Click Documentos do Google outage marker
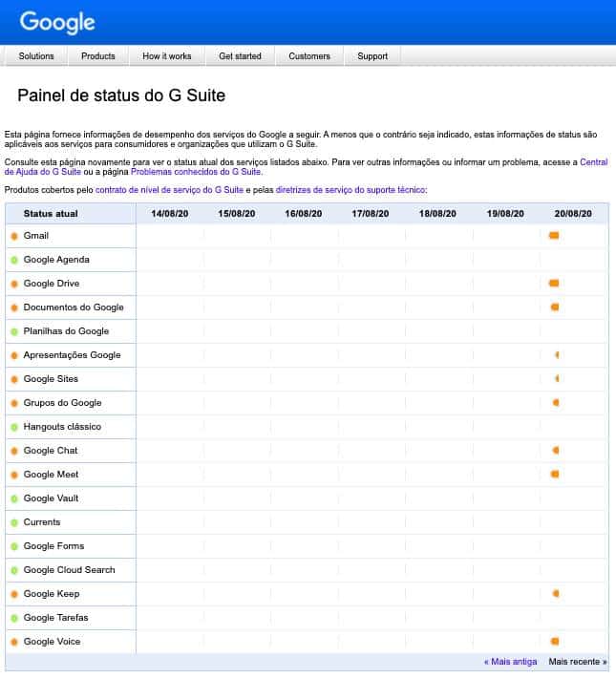 click(x=555, y=307)
